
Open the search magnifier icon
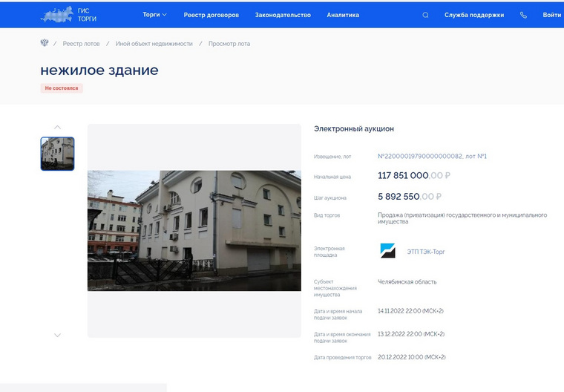(425, 15)
